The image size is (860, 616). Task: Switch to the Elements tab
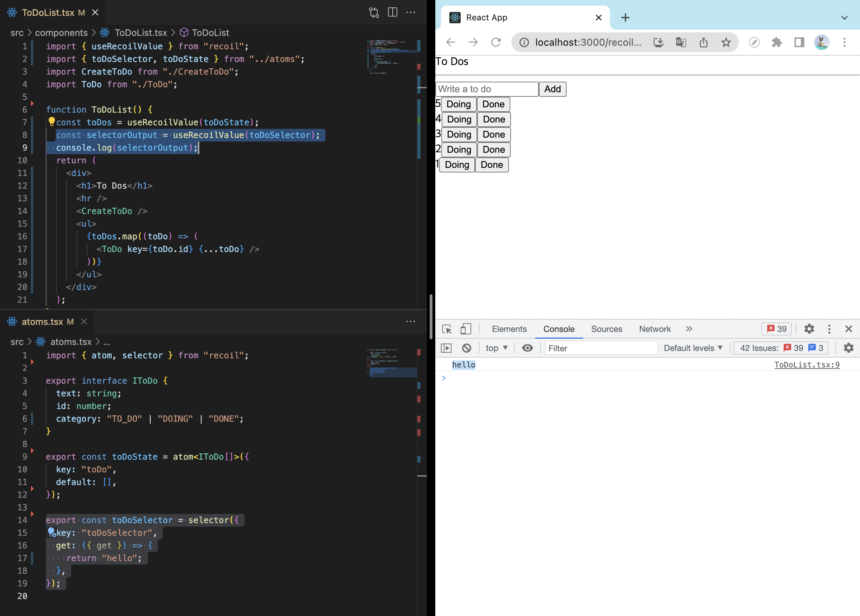click(x=509, y=329)
